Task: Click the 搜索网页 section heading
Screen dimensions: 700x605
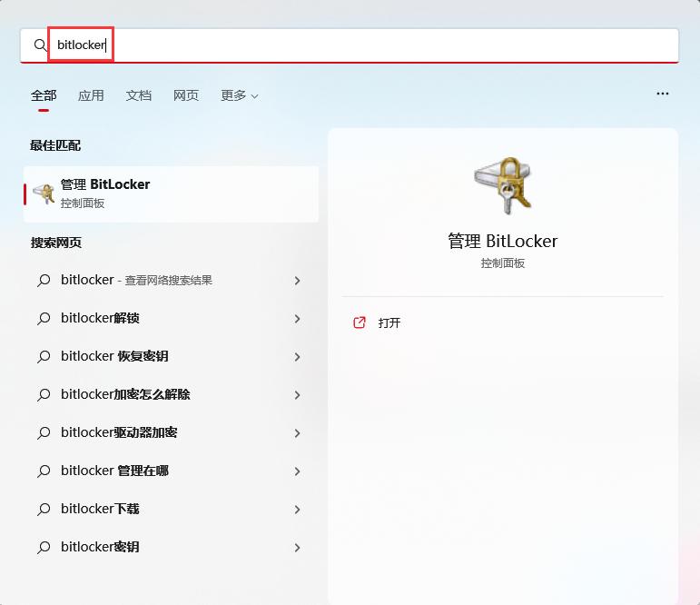Action: click(x=55, y=243)
